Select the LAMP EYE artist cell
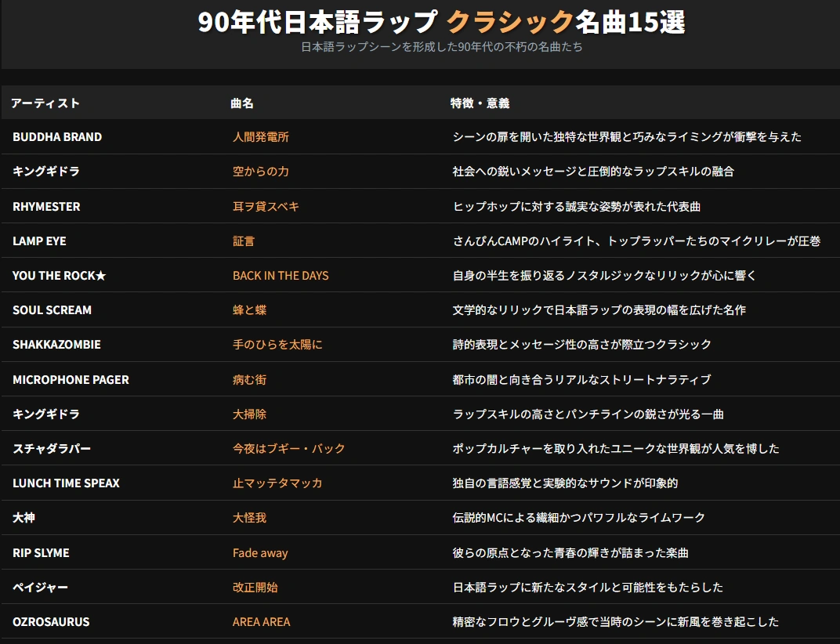 40,241
